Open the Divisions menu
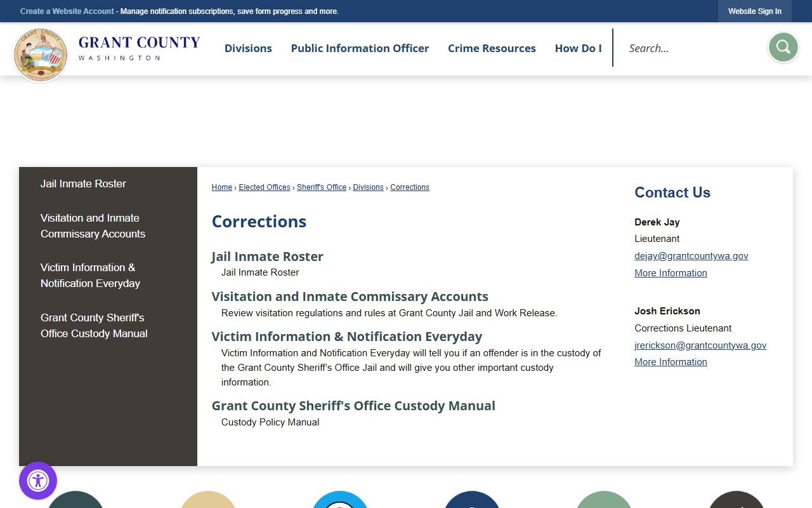The height and width of the screenshot is (508, 812). point(248,48)
